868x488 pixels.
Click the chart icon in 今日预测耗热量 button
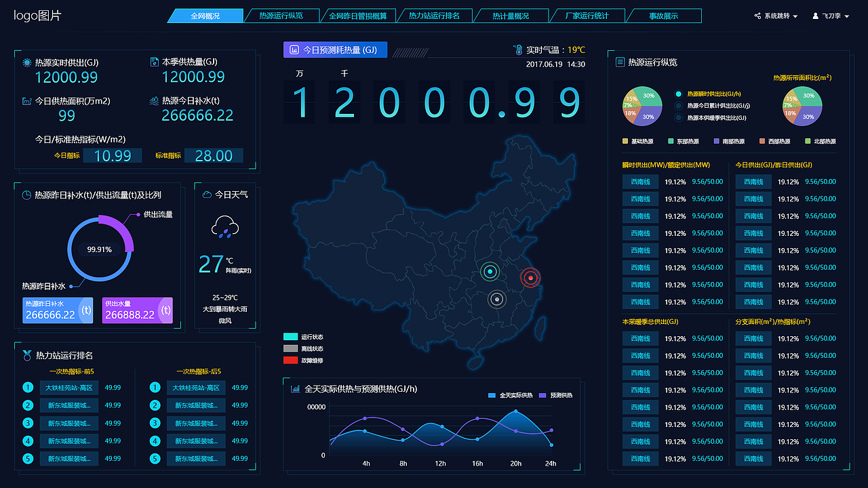tap(294, 49)
